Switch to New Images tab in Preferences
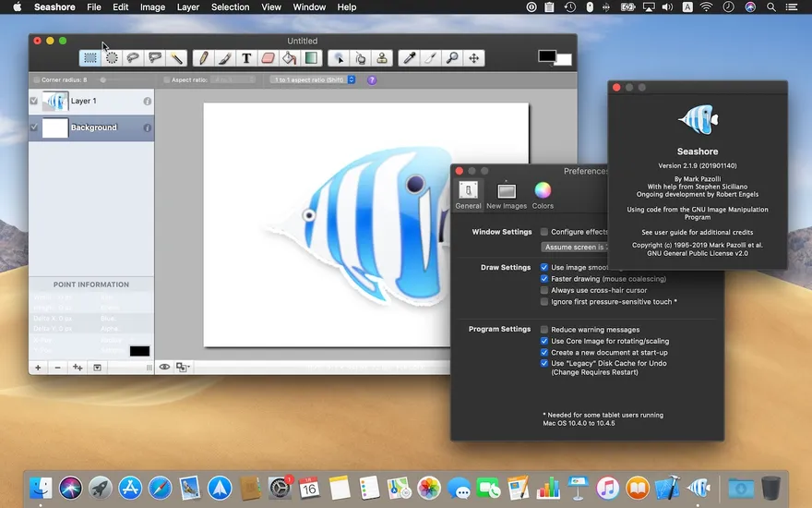 pos(507,196)
